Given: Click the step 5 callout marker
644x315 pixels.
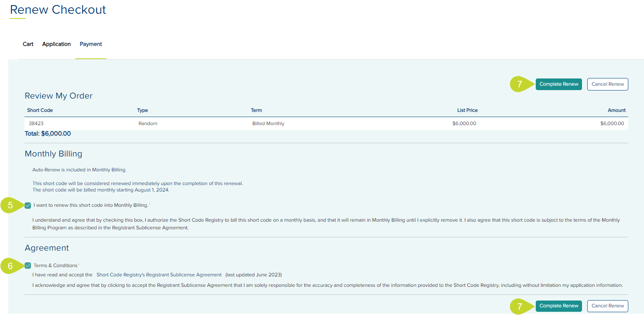Looking at the screenshot, I should pyautogui.click(x=10, y=205).
